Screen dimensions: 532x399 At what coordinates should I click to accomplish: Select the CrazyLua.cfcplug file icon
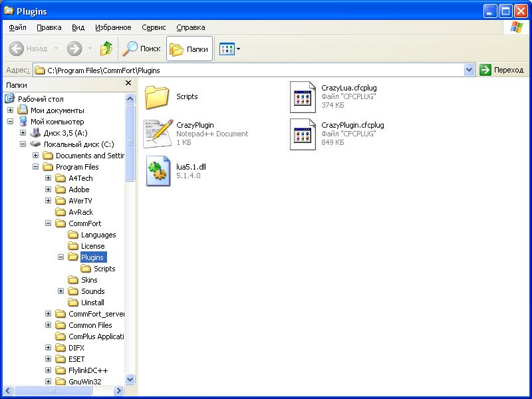[303, 96]
